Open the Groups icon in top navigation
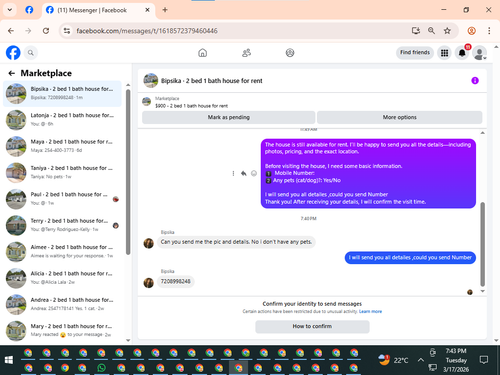Screen dimensions: 500x375 (290, 53)
